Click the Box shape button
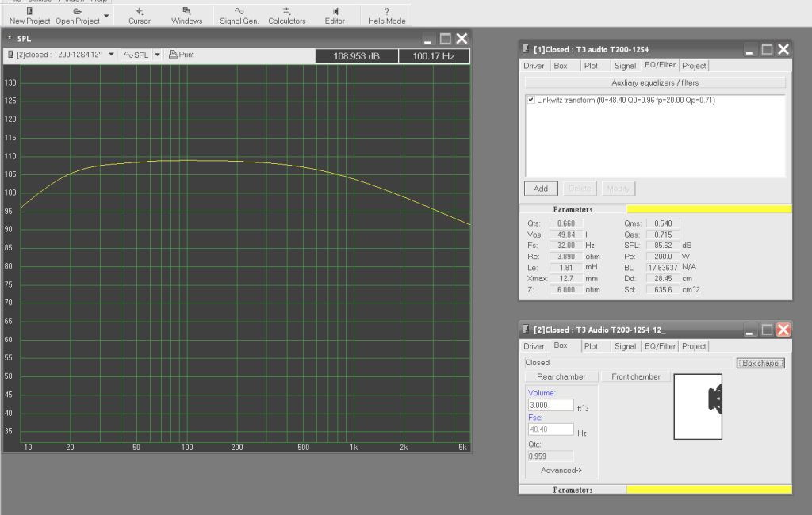The image size is (812, 515). click(x=760, y=364)
